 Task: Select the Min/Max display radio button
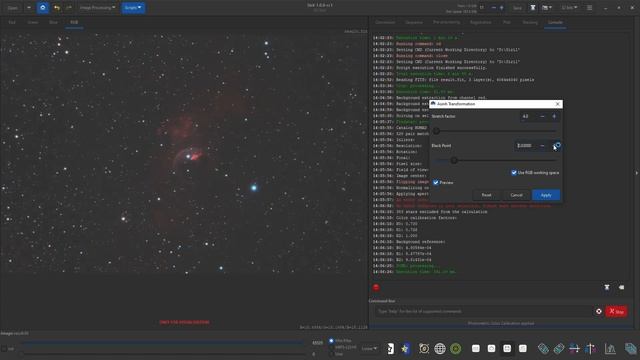pos(331,340)
